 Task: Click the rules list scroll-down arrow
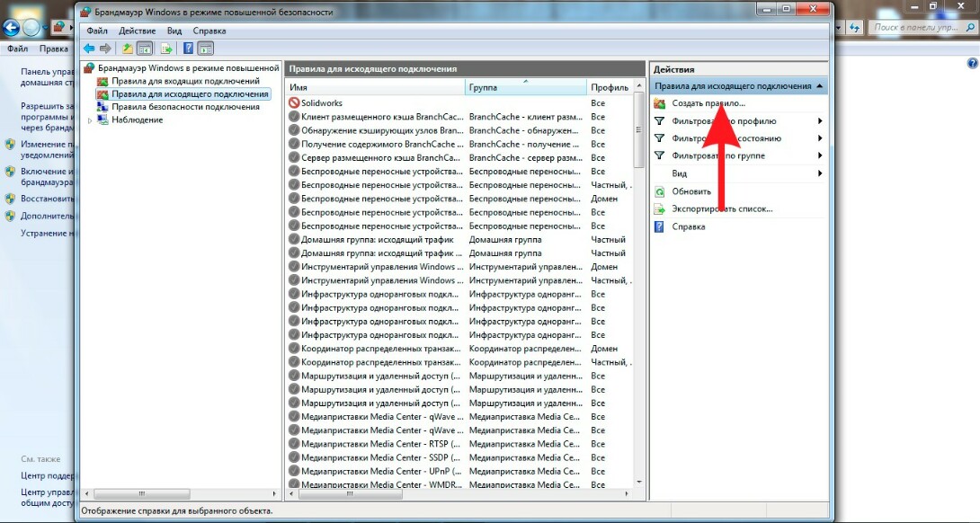click(638, 483)
